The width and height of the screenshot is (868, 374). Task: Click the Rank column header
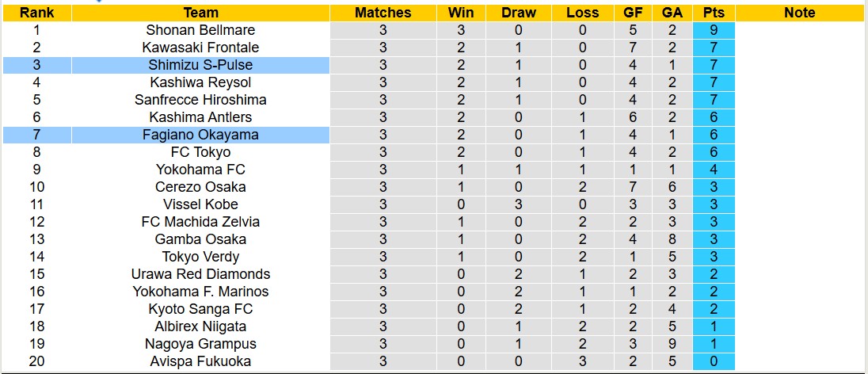pyautogui.click(x=37, y=13)
